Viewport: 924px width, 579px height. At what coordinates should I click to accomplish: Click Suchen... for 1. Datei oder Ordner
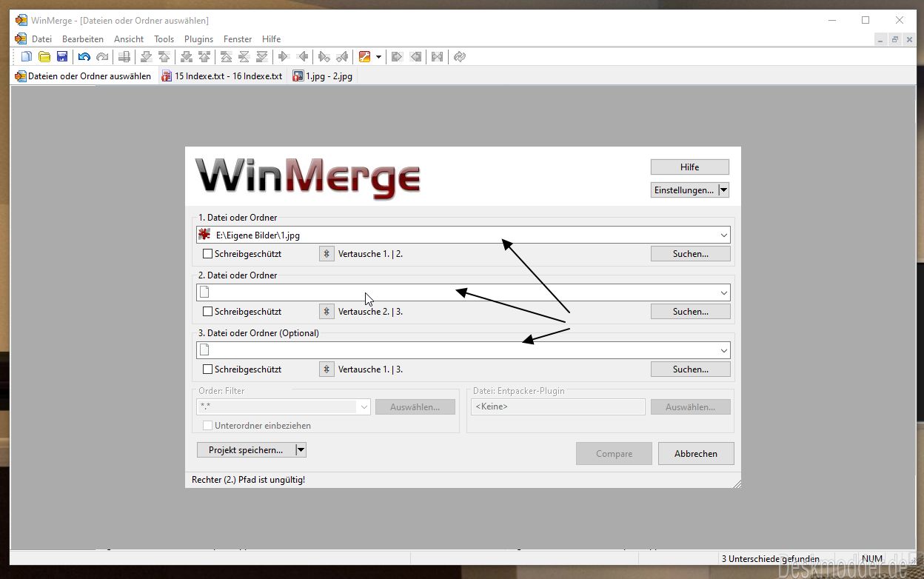(x=691, y=254)
